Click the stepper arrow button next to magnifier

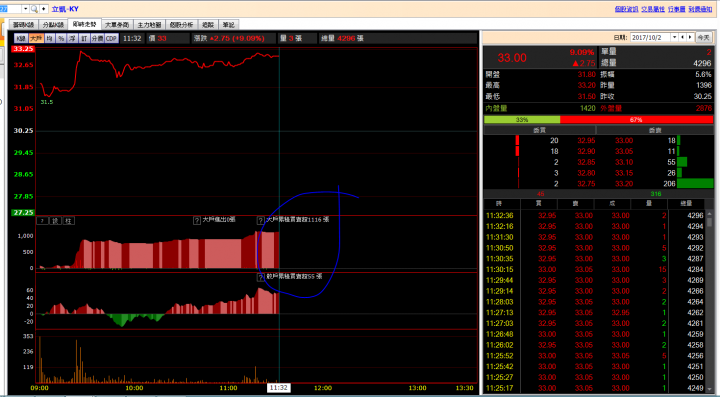pyautogui.click(x=44, y=9)
